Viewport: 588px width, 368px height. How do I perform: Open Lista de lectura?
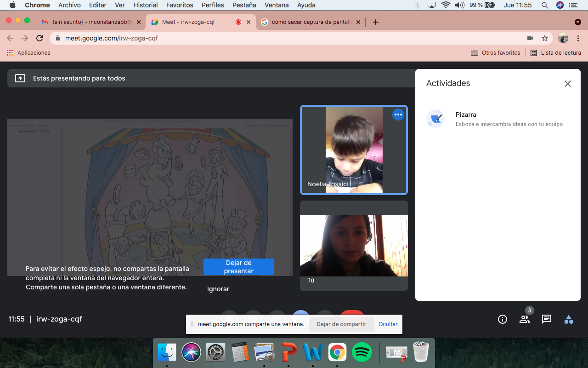[556, 53]
